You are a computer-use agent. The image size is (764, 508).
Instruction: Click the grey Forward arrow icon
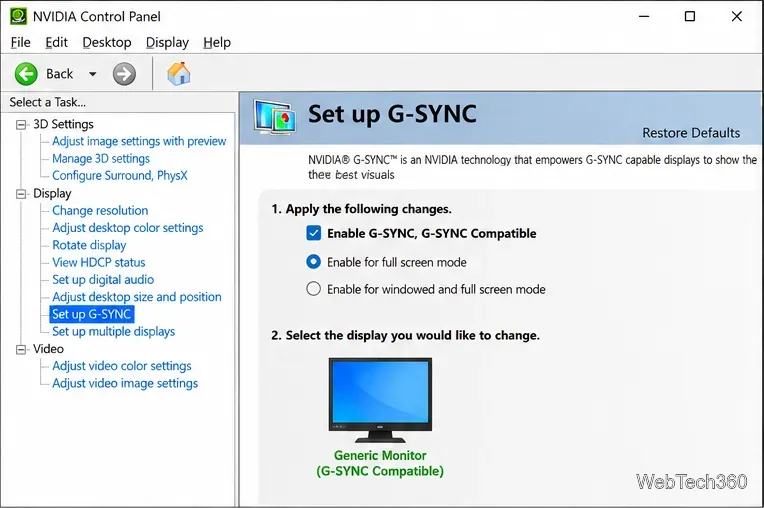(x=124, y=74)
